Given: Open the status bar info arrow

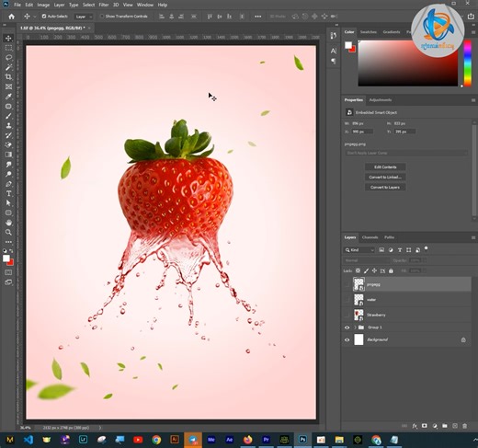Looking at the screenshot, I should (x=100, y=428).
